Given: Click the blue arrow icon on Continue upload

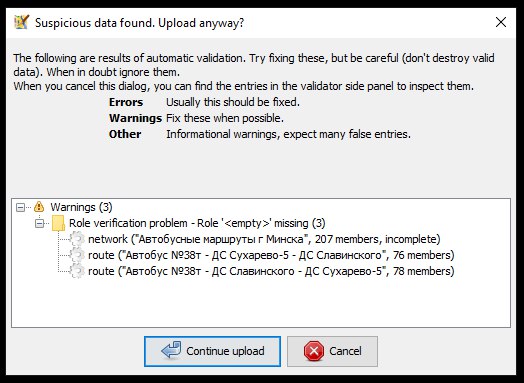Looking at the screenshot, I should 171,351.
